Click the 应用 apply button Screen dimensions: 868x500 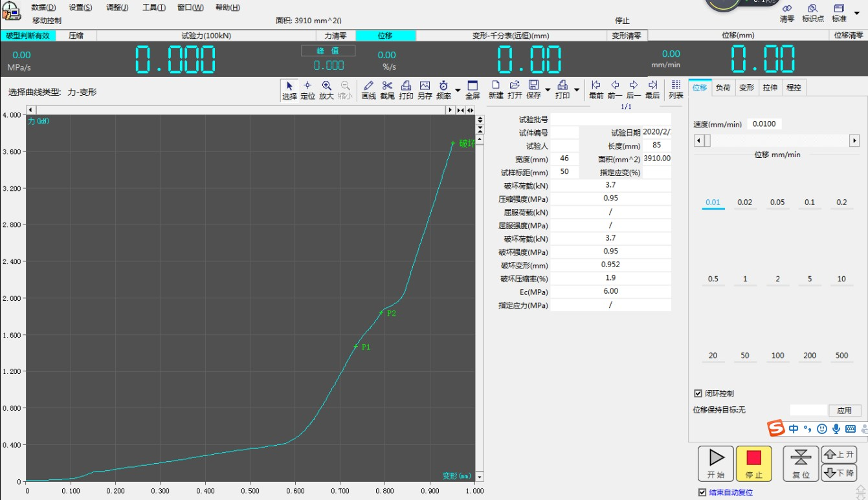click(x=844, y=410)
